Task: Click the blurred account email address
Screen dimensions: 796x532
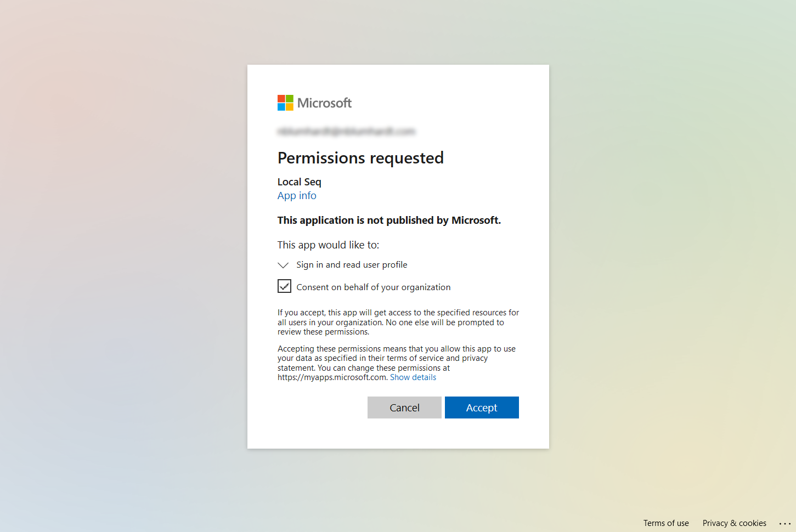Action: coord(346,131)
